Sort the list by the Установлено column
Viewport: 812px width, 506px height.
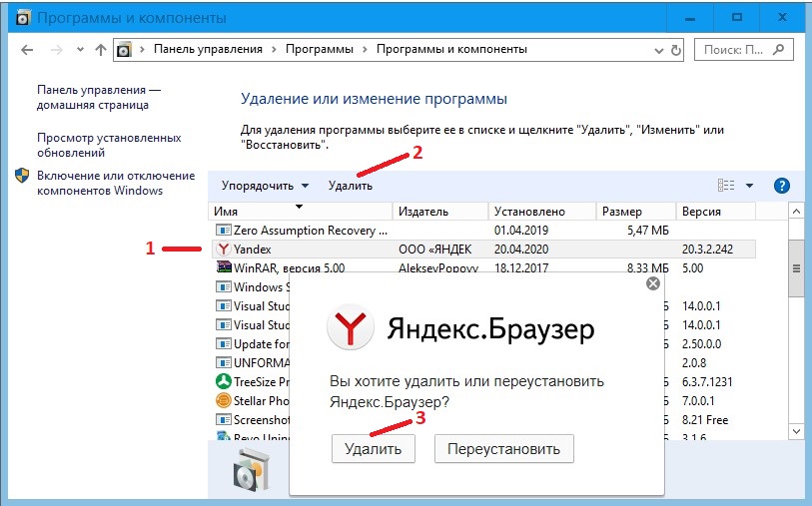529,212
